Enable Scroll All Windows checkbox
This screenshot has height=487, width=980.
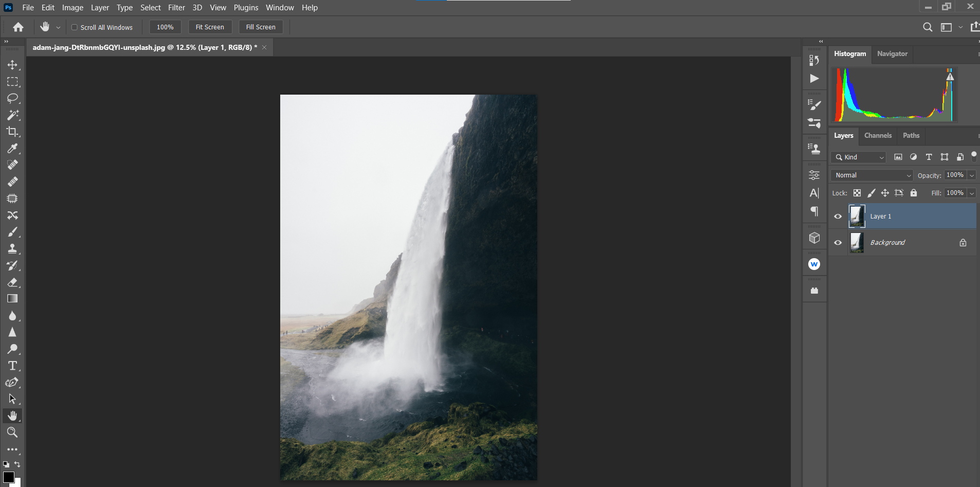point(75,27)
